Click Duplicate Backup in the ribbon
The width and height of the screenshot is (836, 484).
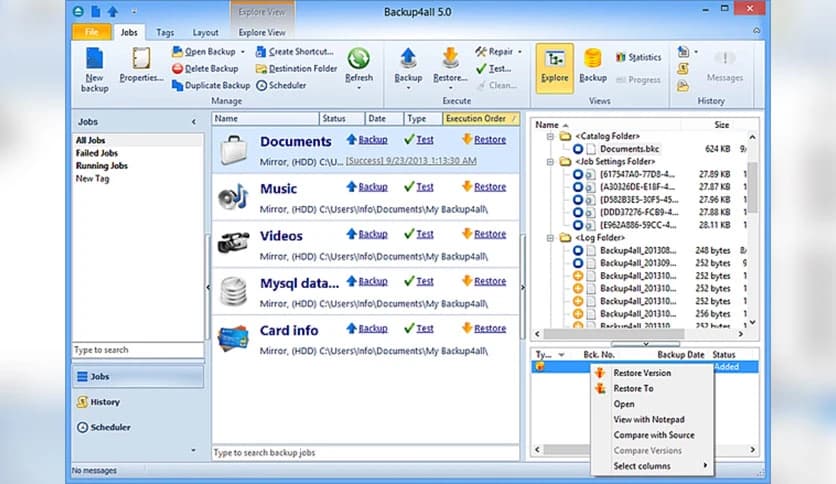coord(211,85)
